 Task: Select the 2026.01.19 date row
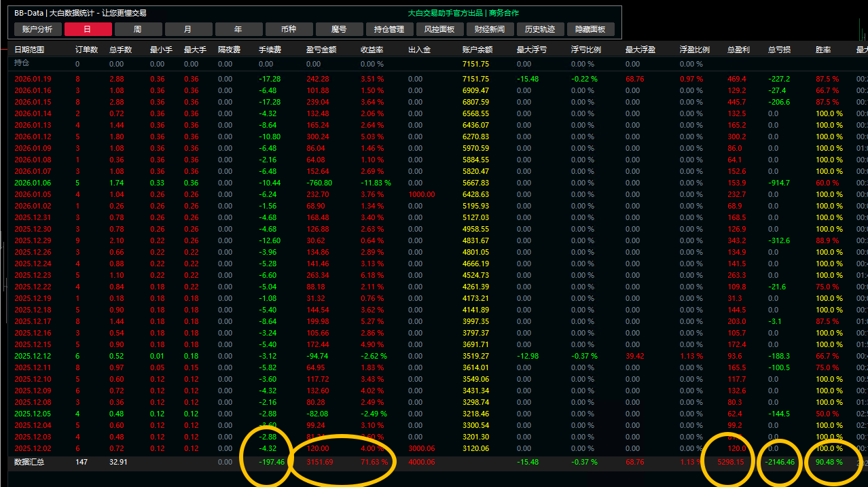(33, 79)
